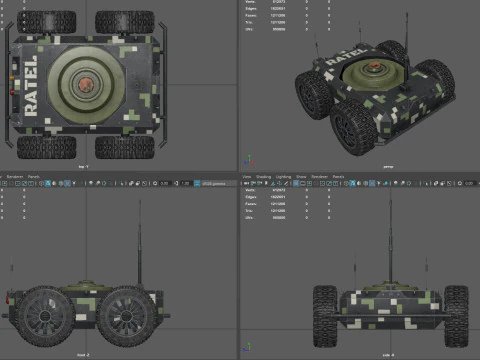480x360 pixels.
Task: Toggle Resolution Gate in side view toolbar
Action: [309, 183]
